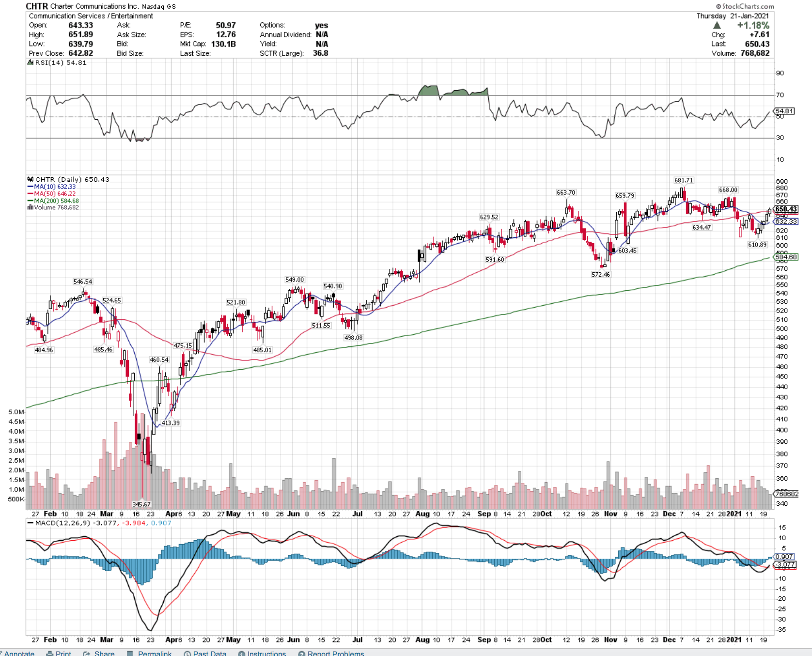The height and width of the screenshot is (656, 812).
Task: Click the 603.45 price label
Action: (x=627, y=250)
